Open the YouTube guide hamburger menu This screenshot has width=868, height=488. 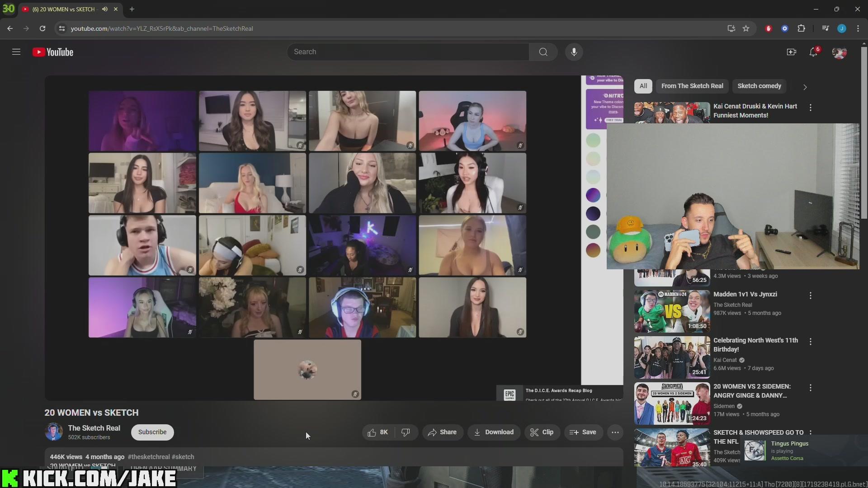[16, 52]
